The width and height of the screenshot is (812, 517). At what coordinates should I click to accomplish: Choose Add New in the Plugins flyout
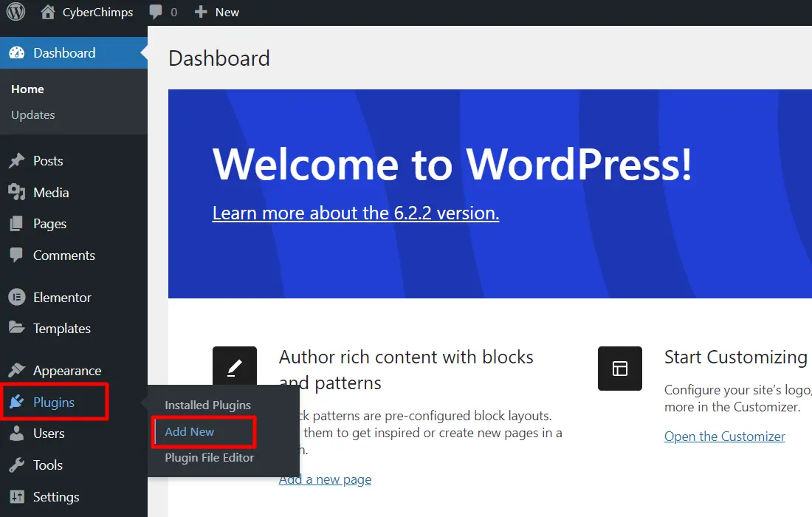coord(190,431)
